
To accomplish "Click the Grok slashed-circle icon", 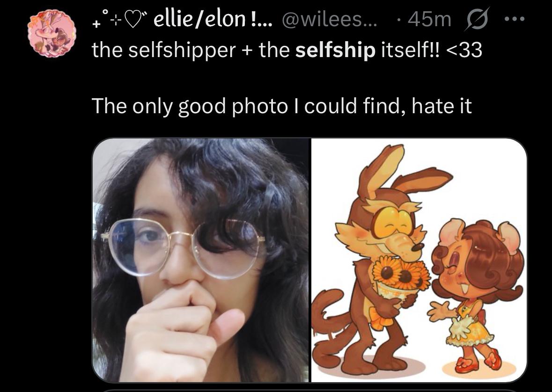I will coord(478,19).
